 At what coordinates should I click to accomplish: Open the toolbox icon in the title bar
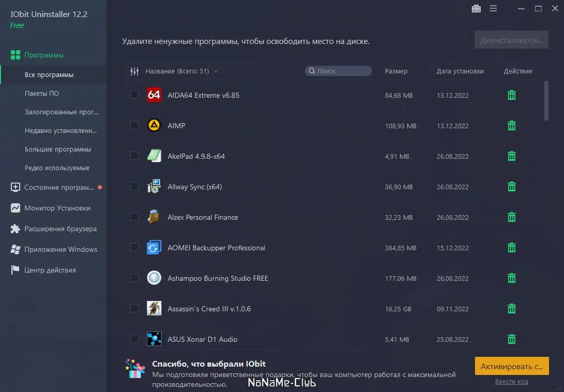pyautogui.click(x=476, y=8)
